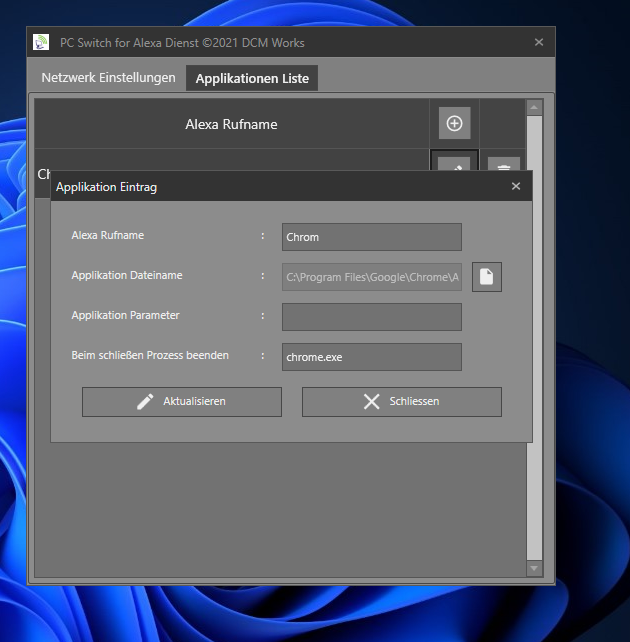Click the scrollbar up arrow in the list
The image size is (630, 642).
534,107
